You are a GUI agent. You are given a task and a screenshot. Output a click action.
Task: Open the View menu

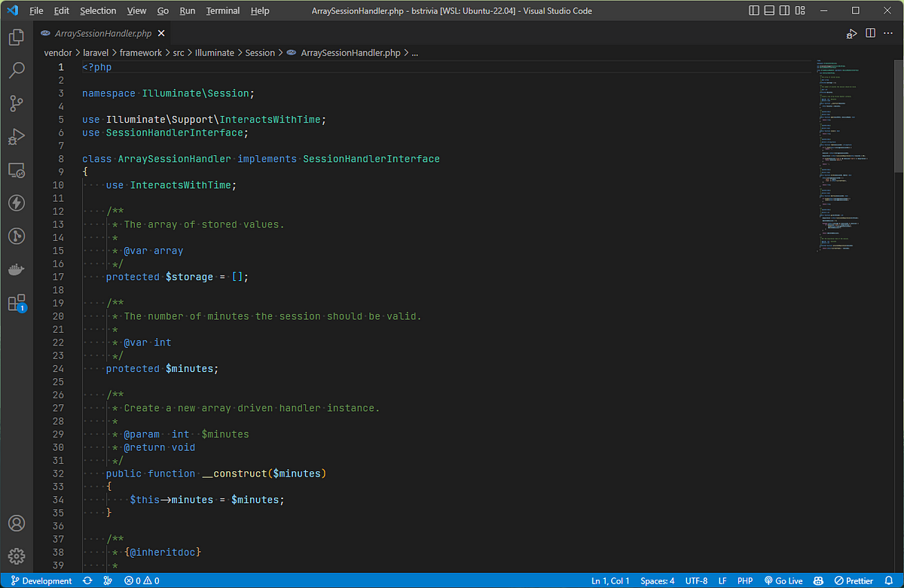coord(137,11)
